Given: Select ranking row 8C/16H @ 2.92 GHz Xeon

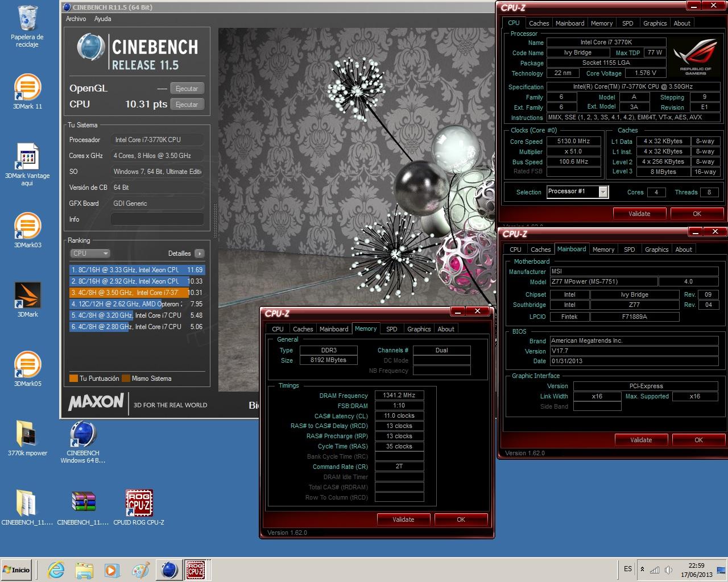Looking at the screenshot, I should 136,281.
